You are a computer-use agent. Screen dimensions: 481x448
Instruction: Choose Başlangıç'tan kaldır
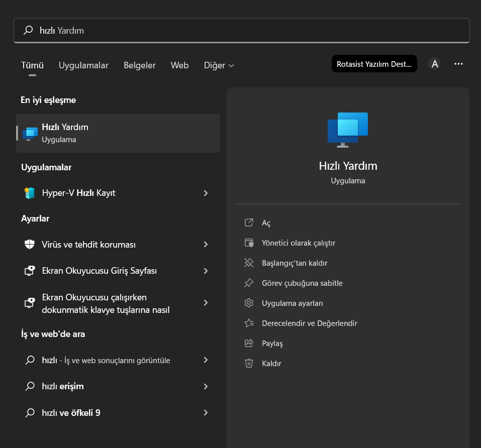(348, 263)
